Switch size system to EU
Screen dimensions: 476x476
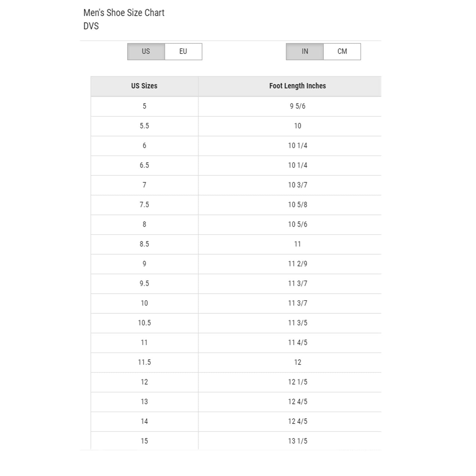(x=183, y=51)
